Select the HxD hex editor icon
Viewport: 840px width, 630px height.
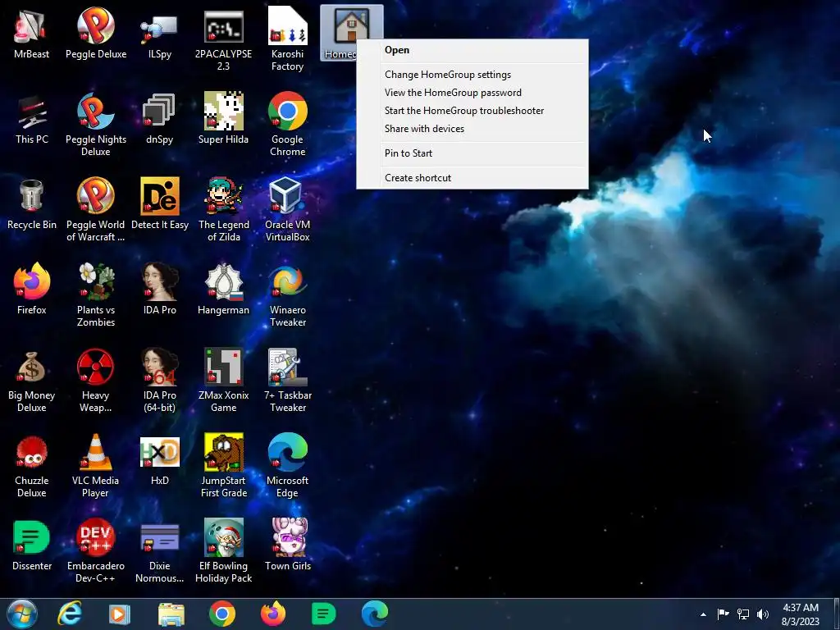tap(160, 459)
